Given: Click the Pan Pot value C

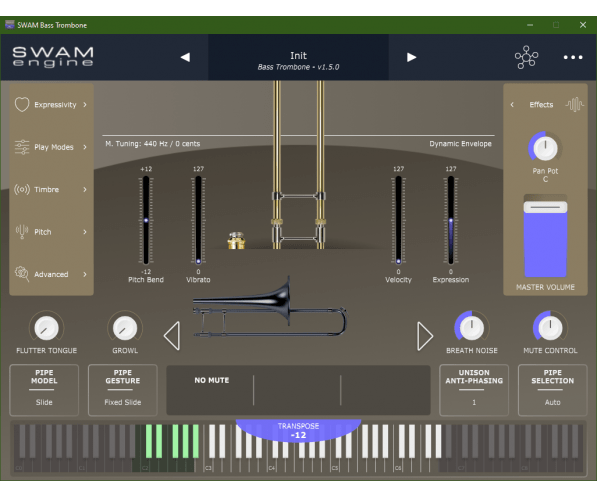Looking at the screenshot, I should pyautogui.click(x=545, y=179).
